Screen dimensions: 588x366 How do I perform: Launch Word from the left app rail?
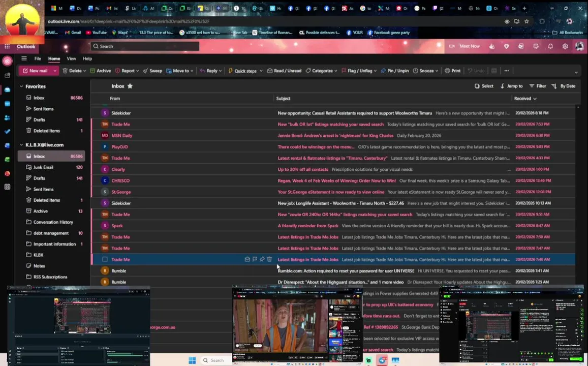coord(7,145)
